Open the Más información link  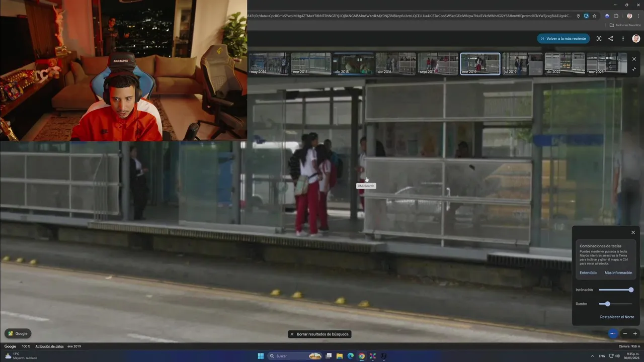point(618,273)
